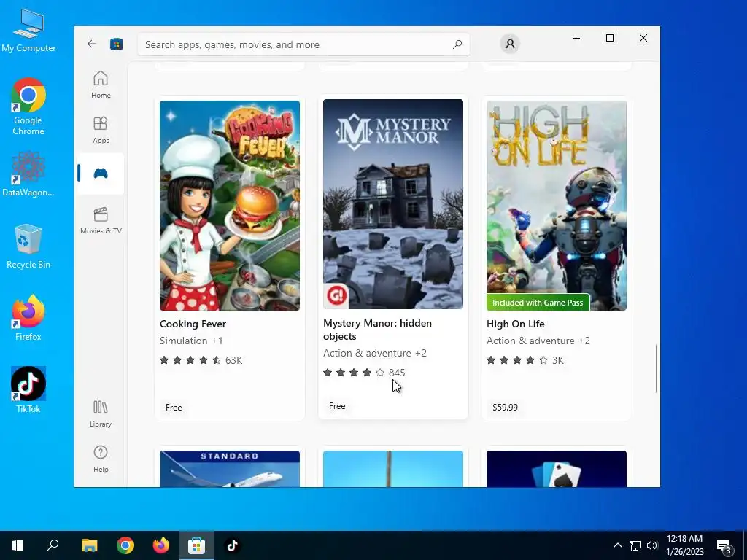Select the Recycle Bin desktop icon
The width and height of the screenshot is (747, 560).
tap(28, 246)
